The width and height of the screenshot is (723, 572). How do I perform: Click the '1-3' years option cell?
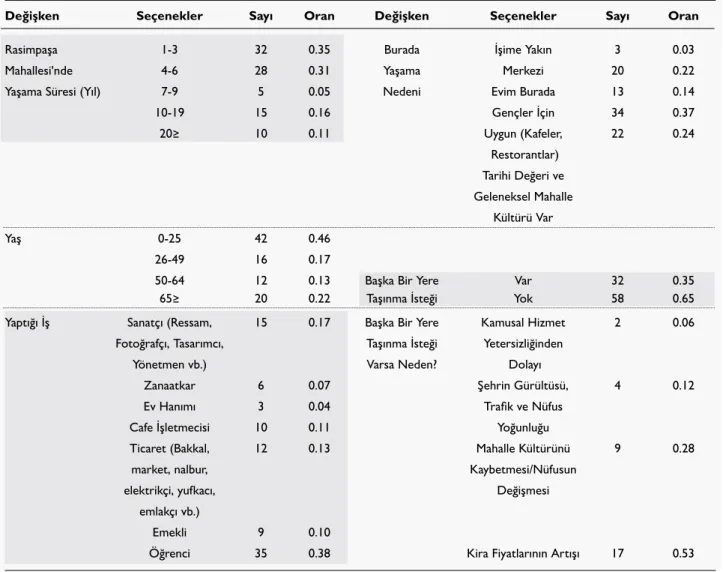(x=170, y=50)
